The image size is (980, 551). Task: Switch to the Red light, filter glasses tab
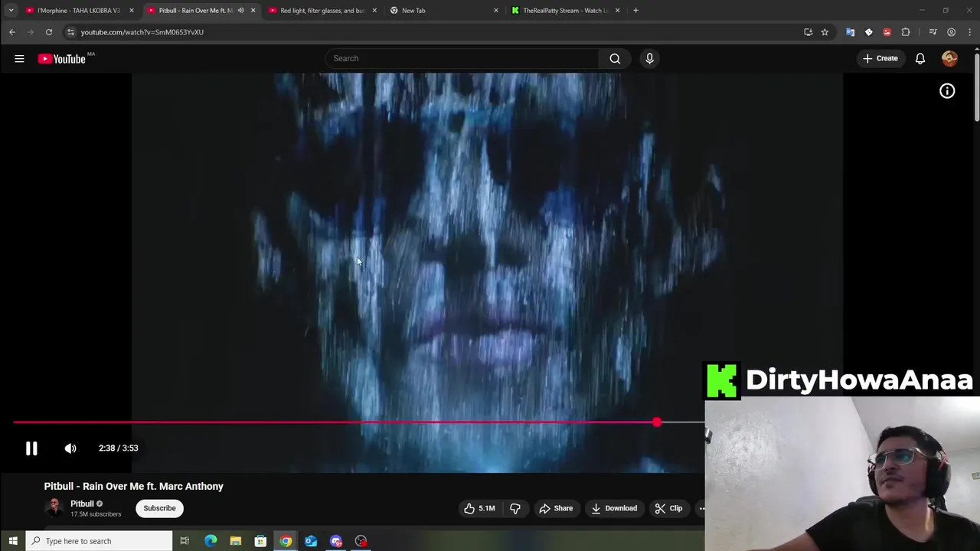(322, 11)
